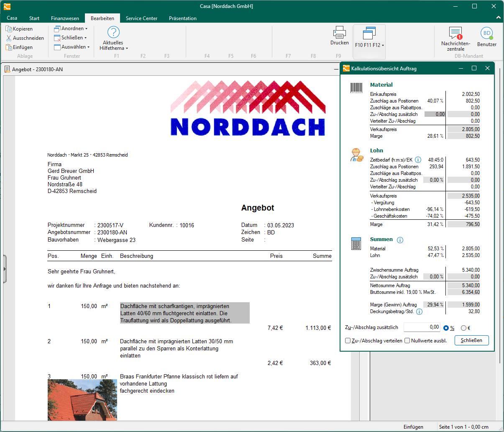
Task: Expand the F10 F11 F12 dropdown
Action: coord(369,45)
